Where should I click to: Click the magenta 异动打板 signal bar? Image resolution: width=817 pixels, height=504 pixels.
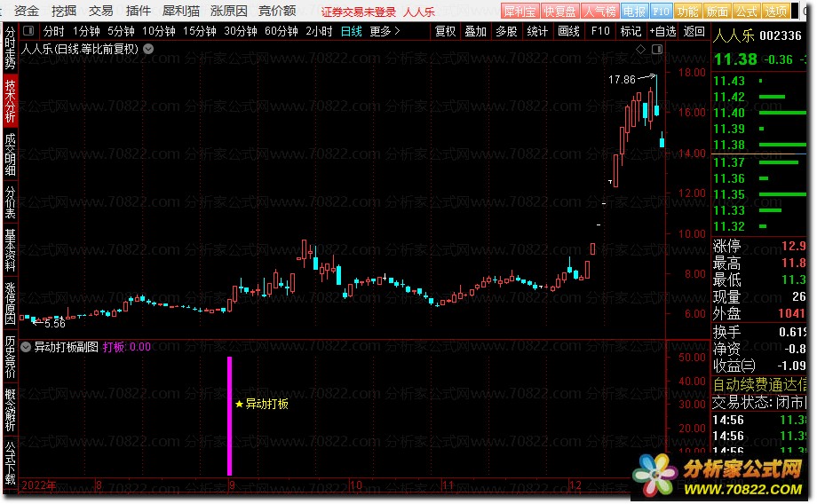pos(229,415)
